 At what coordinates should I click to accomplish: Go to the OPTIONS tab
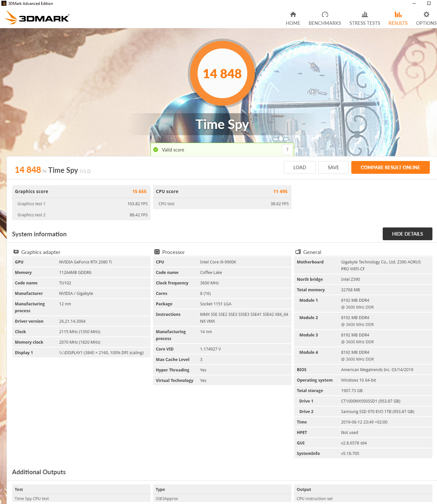click(x=426, y=19)
